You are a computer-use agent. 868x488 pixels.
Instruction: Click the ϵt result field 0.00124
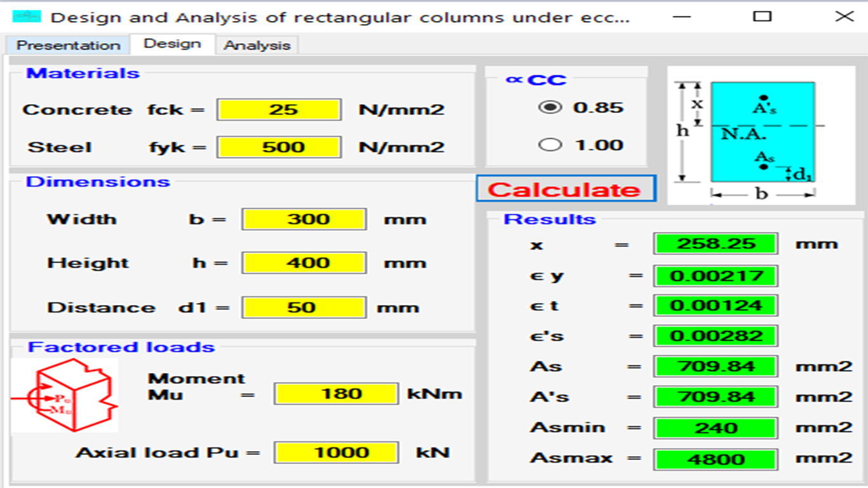pos(715,306)
